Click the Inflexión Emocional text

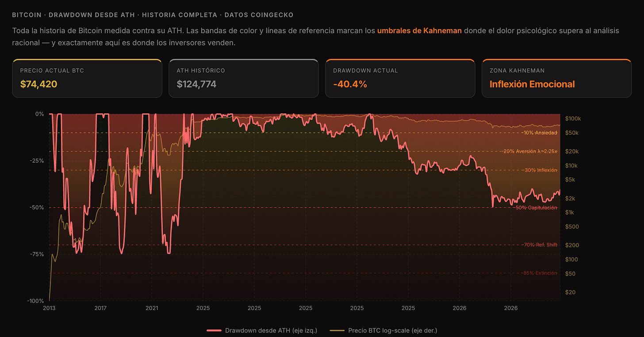(532, 84)
